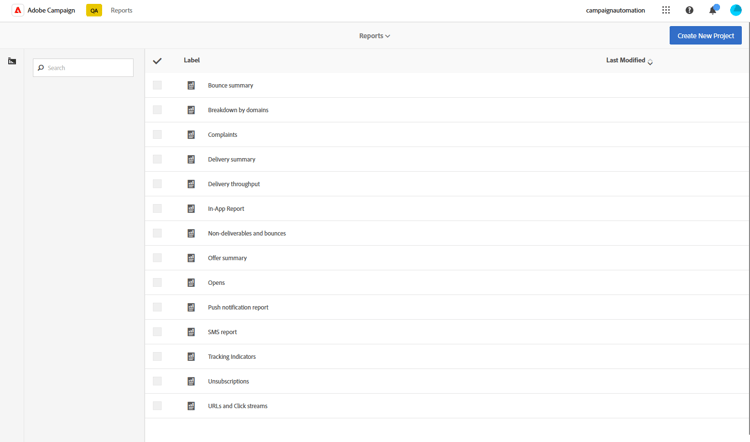Check the Opens report checkbox
The image size is (750, 442).
(x=157, y=282)
